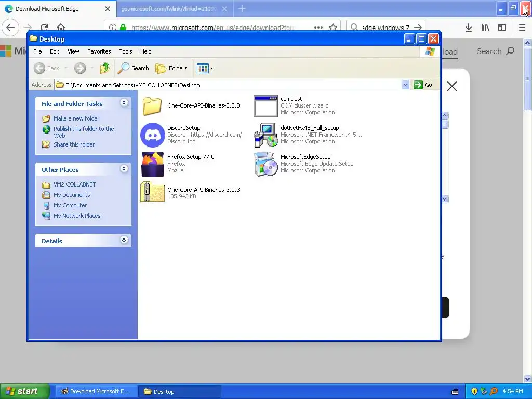Image resolution: width=532 pixels, height=399 pixels.
Task: Click Firefox search box with edge windows 7
Action: 385,27
